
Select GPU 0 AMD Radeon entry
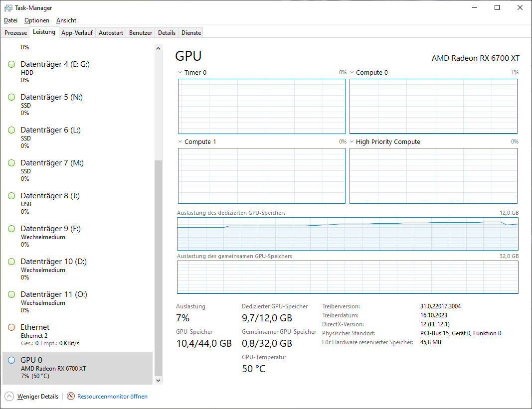point(78,368)
